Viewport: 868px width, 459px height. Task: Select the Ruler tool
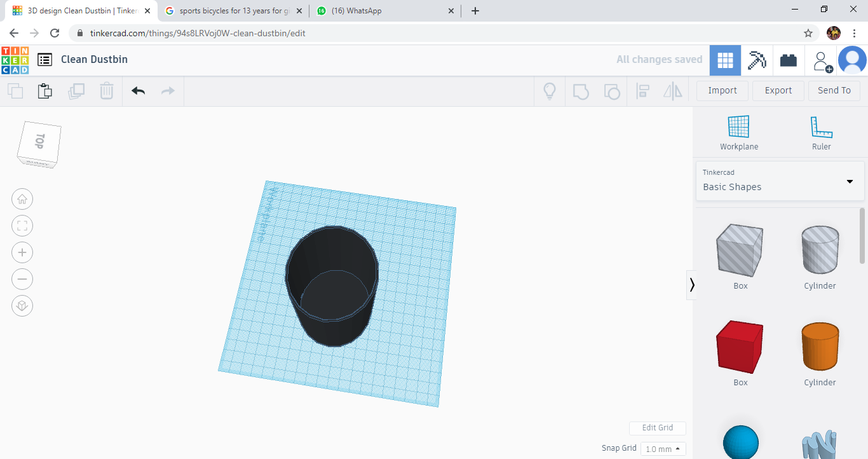tap(821, 133)
